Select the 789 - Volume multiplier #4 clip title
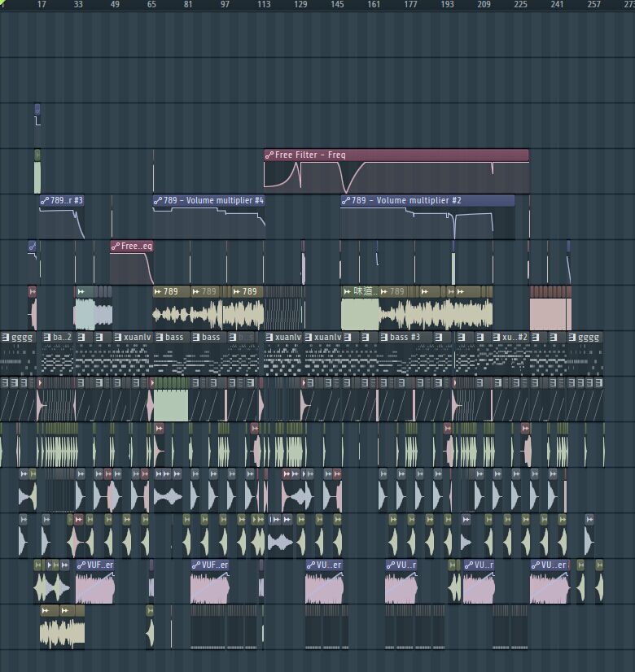 pos(213,201)
